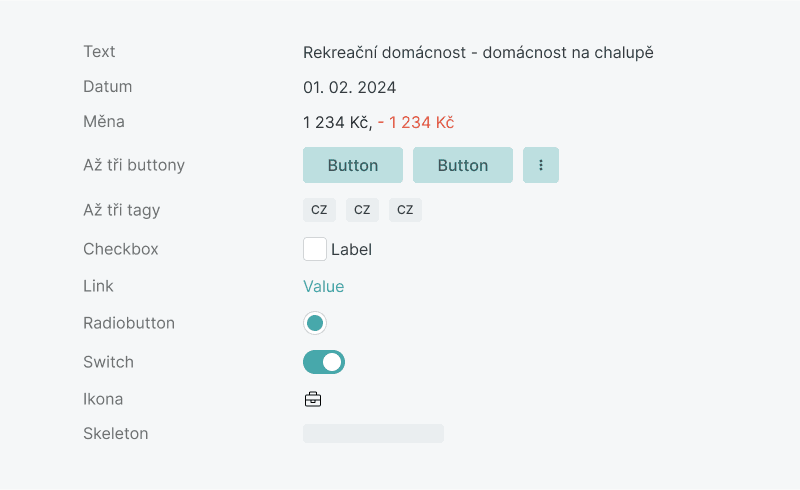Click the Až tři buttony row label
The height and width of the screenshot is (490, 800).
point(134,165)
